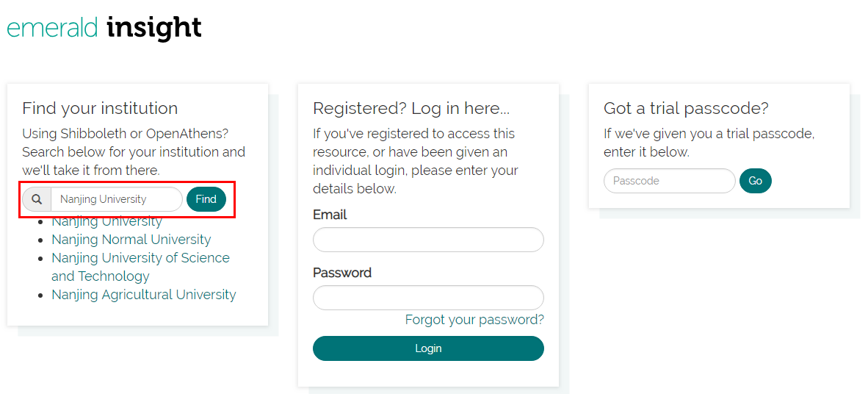Click into the Password input box
Viewport: 868px width, 394px height.
428,298
